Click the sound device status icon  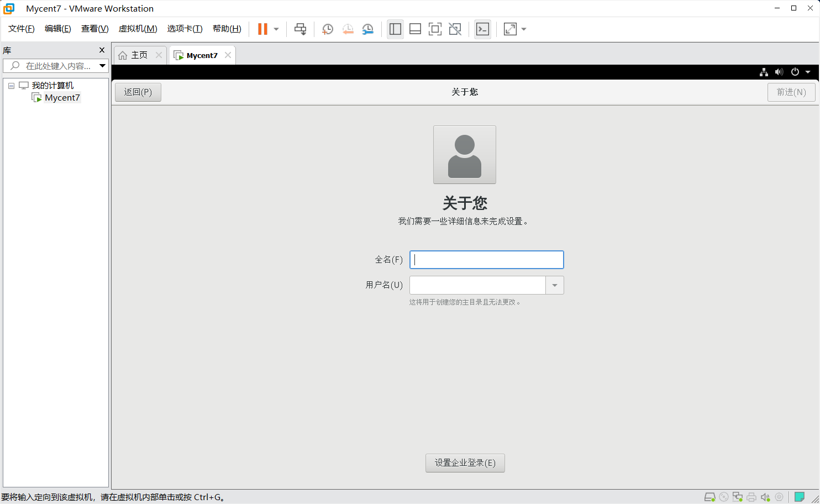click(765, 497)
